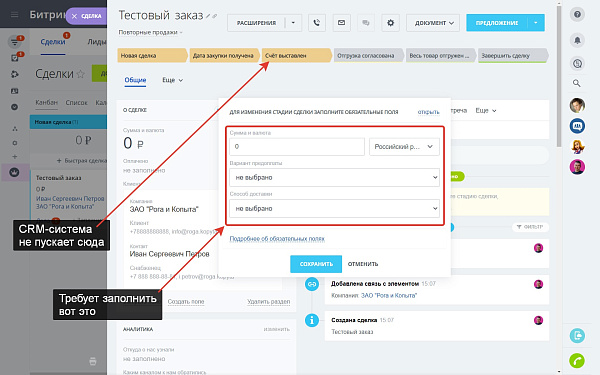This screenshot has width=600, height=375.
Task: Click the green phone dial button
Action: pyautogui.click(x=577, y=360)
